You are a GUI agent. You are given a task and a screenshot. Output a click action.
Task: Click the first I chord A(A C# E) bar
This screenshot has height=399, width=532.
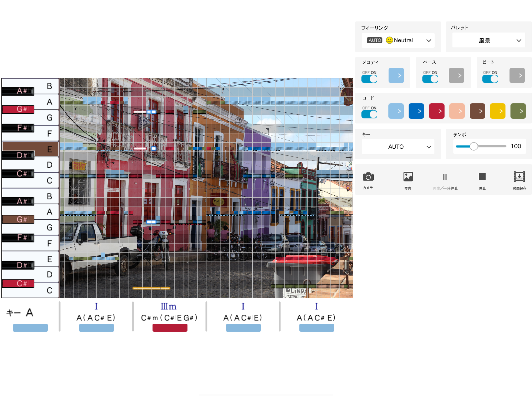point(96,327)
